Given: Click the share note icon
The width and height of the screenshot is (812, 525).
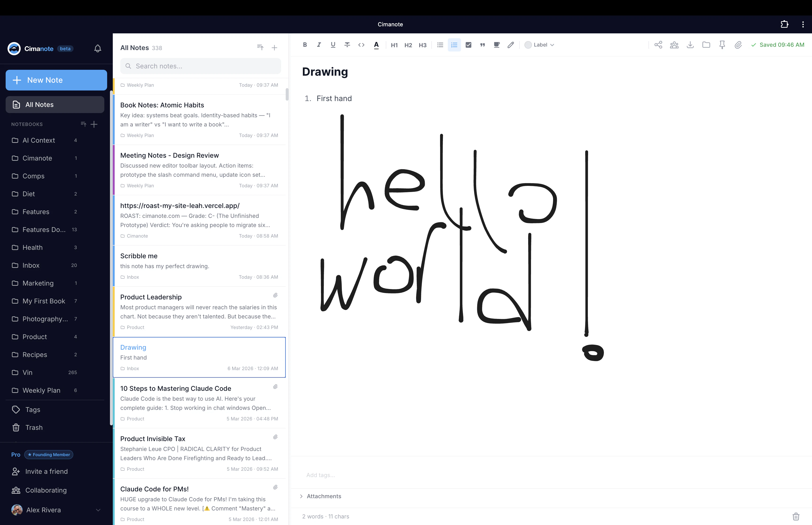Looking at the screenshot, I should click(658, 45).
